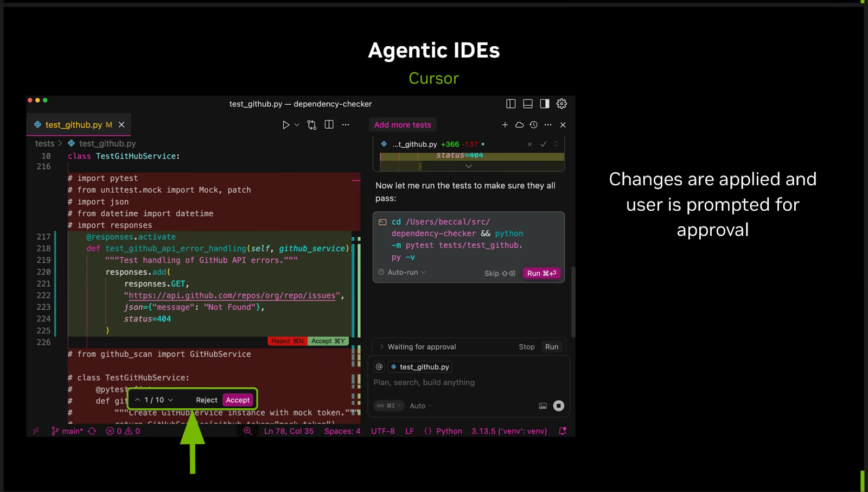Toggle the bottom panel layout icon
The height and width of the screenshot is (492, 868).
click(x=527, y=104)
